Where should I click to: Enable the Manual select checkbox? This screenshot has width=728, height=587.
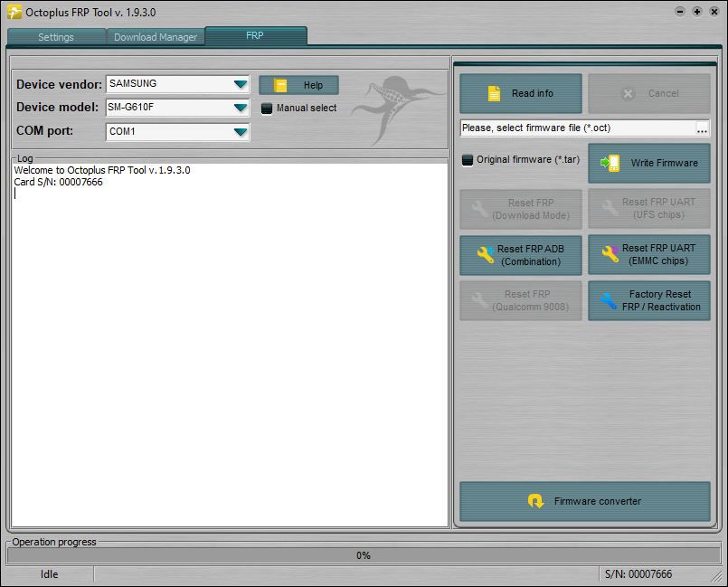click(x=267, y=109)
